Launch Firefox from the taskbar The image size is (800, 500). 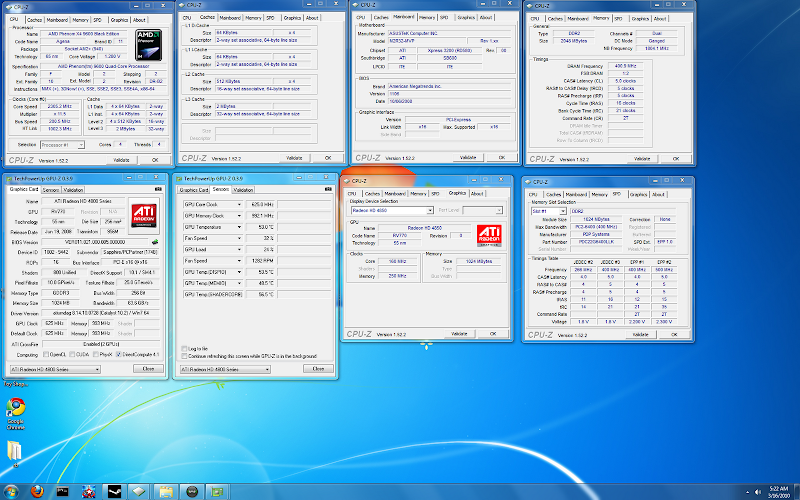click(x=36, y=491)
